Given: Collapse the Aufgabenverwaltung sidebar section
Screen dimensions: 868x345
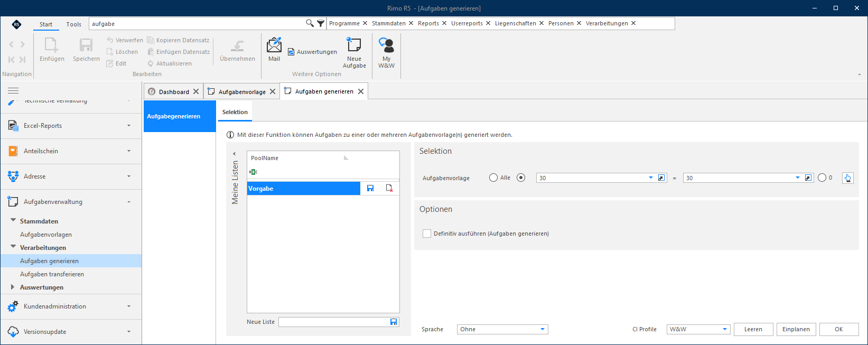Looking at the screenshot, I should 129,202.
